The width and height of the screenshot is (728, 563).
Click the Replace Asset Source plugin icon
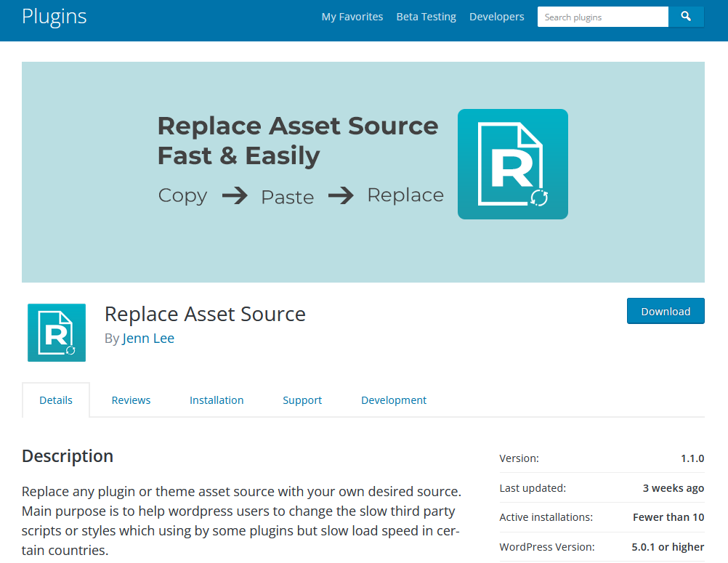pyautogui.click(x=56, y=332)
